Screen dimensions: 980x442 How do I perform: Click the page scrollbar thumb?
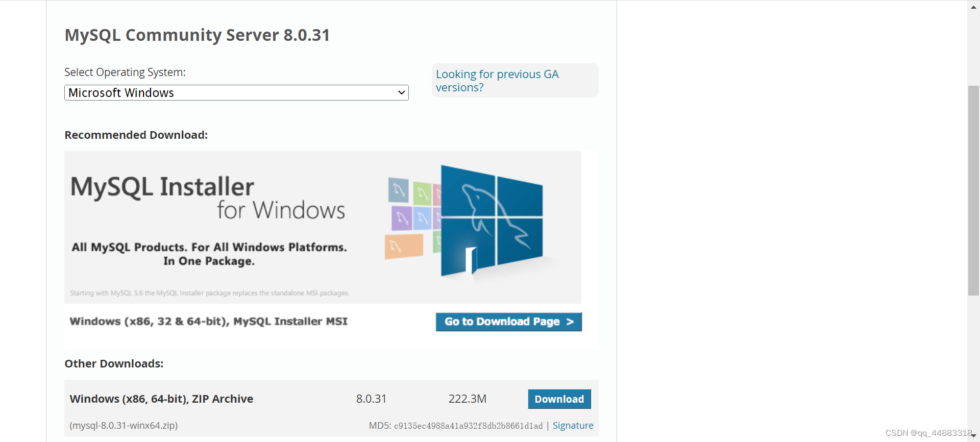point(973,190)
